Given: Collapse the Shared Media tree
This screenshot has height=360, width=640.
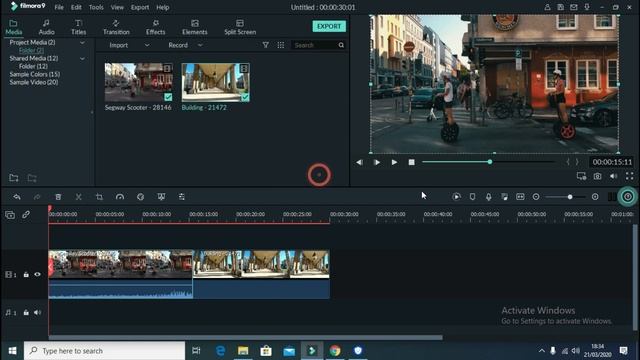Looking at the screenshot, I should [x=82, y=58].
